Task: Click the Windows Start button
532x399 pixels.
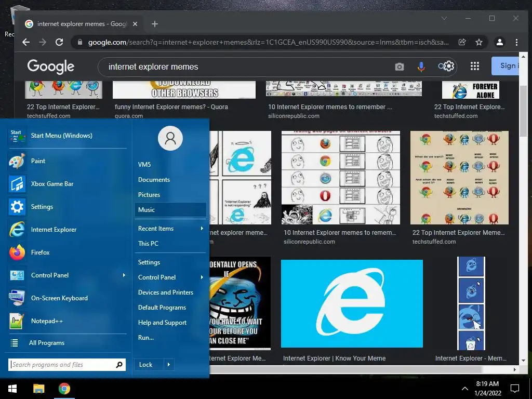Action: [x=12, y=389]
